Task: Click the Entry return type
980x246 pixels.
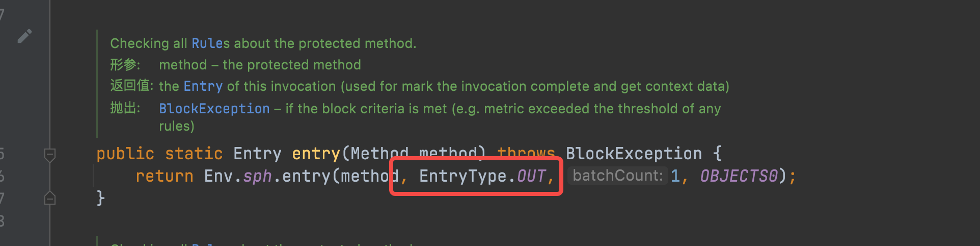Action: [257, 154]
